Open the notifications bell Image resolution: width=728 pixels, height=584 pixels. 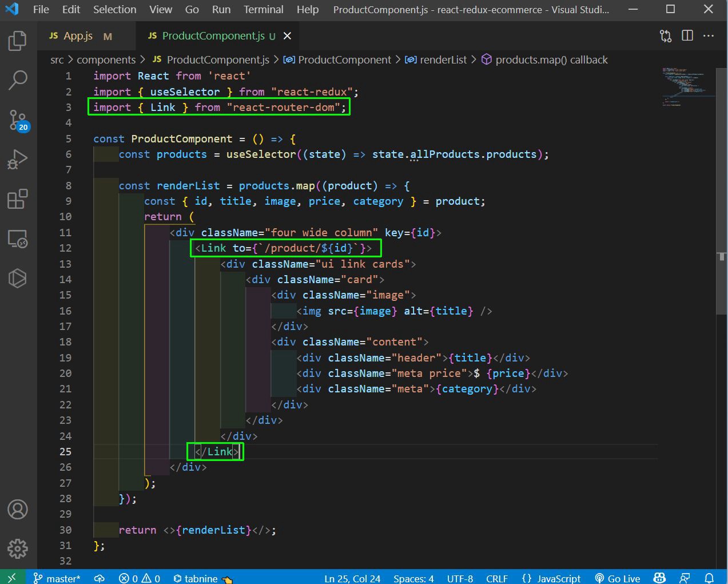(x=709, y=578)
